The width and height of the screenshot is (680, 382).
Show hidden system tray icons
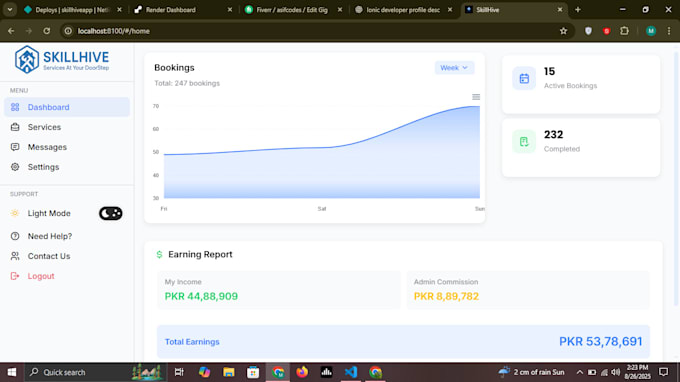[x=579, y=372]
